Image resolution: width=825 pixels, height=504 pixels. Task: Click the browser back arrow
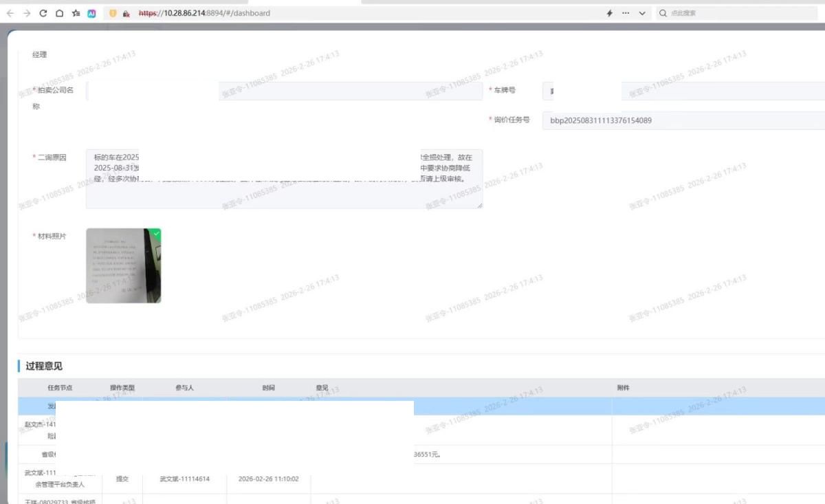(10, 13)
